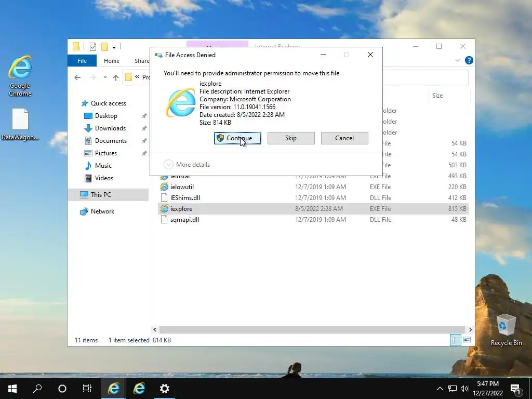Open the Action Center notifications

coord(516,389)
